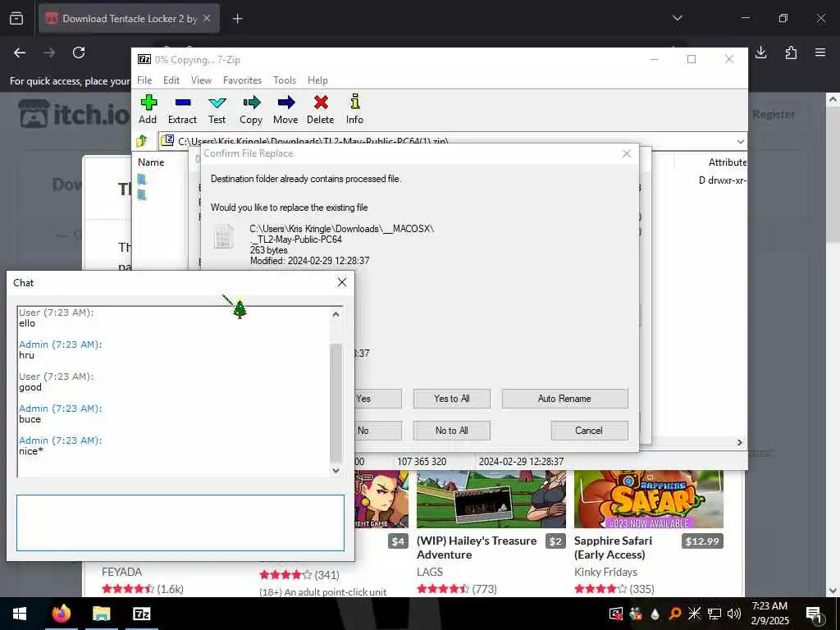The height and width of the screenshot is (630, 840).
Task: Open the Edit menu in 7-Zip
Action: (171, 80)
